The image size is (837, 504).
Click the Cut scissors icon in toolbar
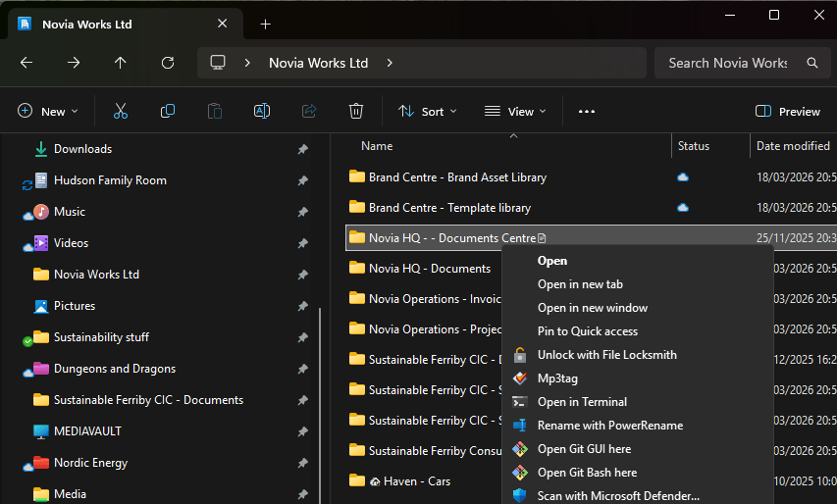pos(121,112)
